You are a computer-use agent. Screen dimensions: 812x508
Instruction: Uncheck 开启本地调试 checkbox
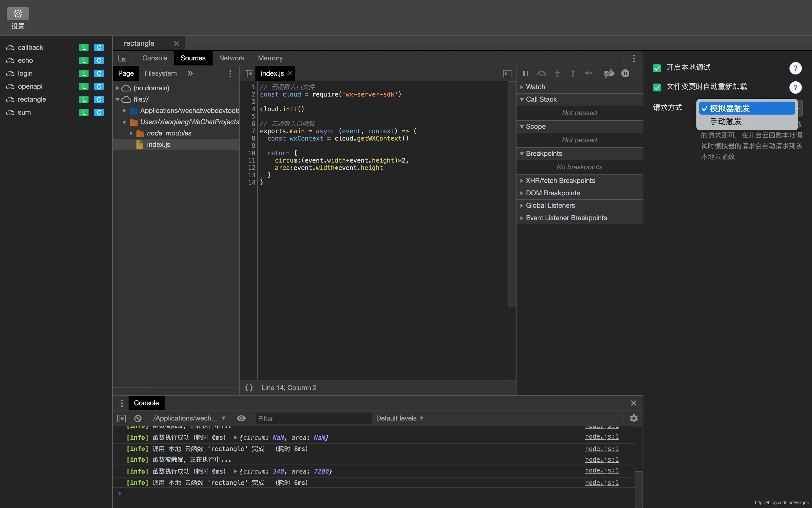[x=657, y=68]
